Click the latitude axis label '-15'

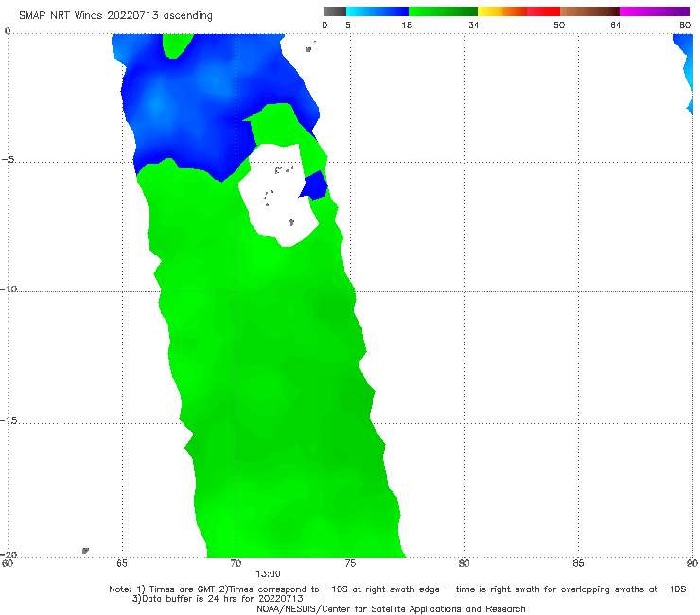pos(9,420)
